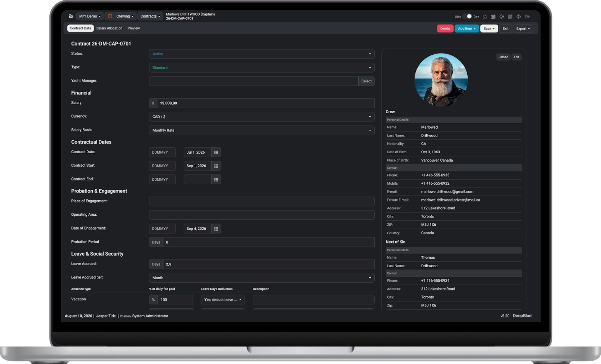Viewport: 601px width, 364px height.
Task: Click the empty Contract End date field
Action: tap(197, 180)
